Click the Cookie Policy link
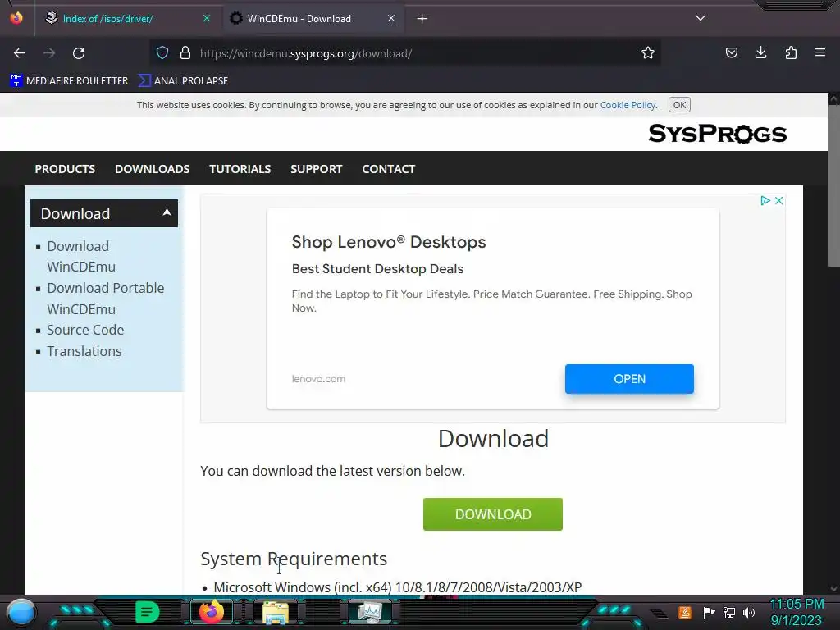The width and height of the screenshot is (840, 630). click(628, 105)
